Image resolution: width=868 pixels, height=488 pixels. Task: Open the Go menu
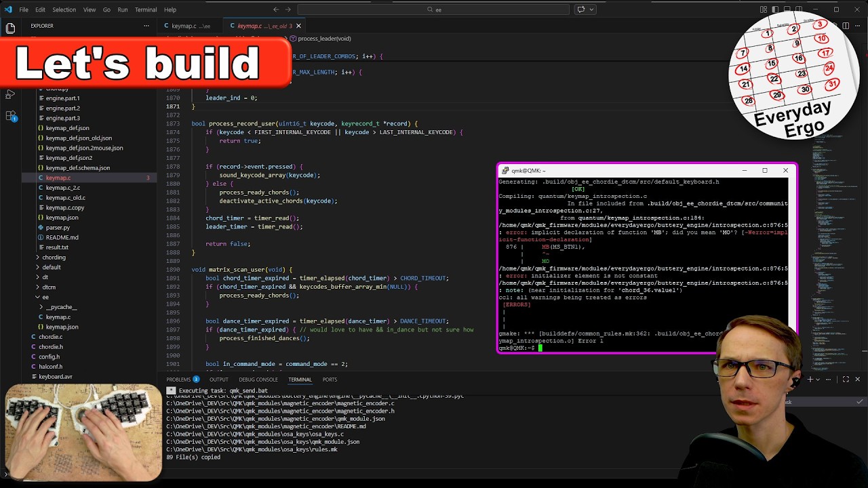point(106,9)
